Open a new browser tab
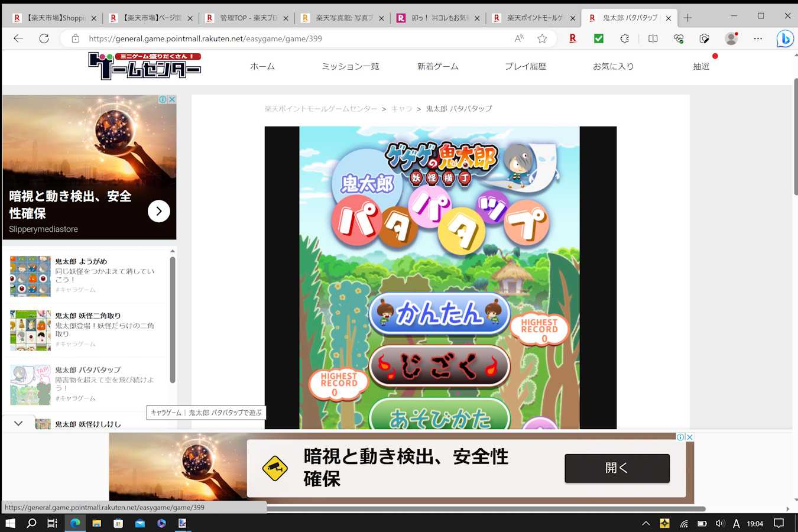This screenshot has height=532, width=798. point(687,18)
